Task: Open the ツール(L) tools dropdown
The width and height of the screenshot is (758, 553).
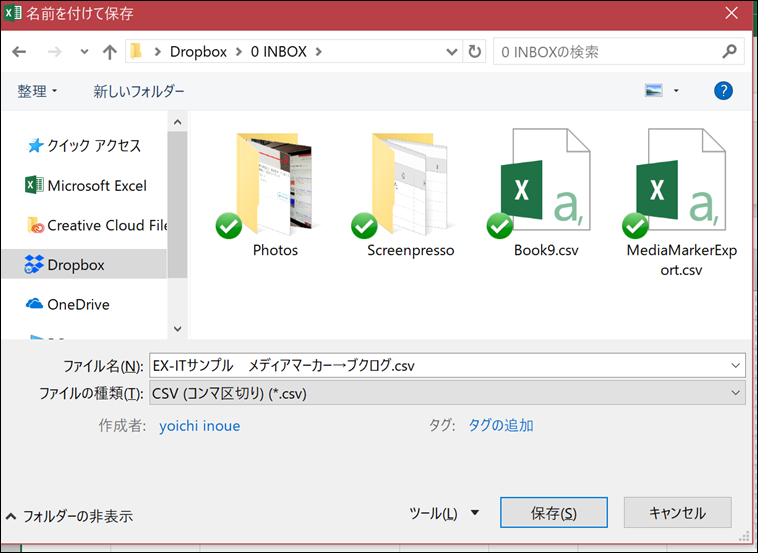Action: [x=444, y=513]
